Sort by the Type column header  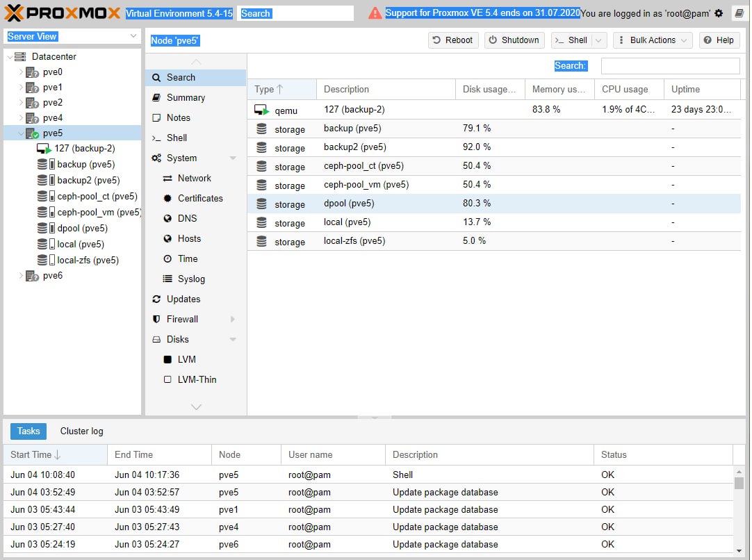[x=282, y=90]
